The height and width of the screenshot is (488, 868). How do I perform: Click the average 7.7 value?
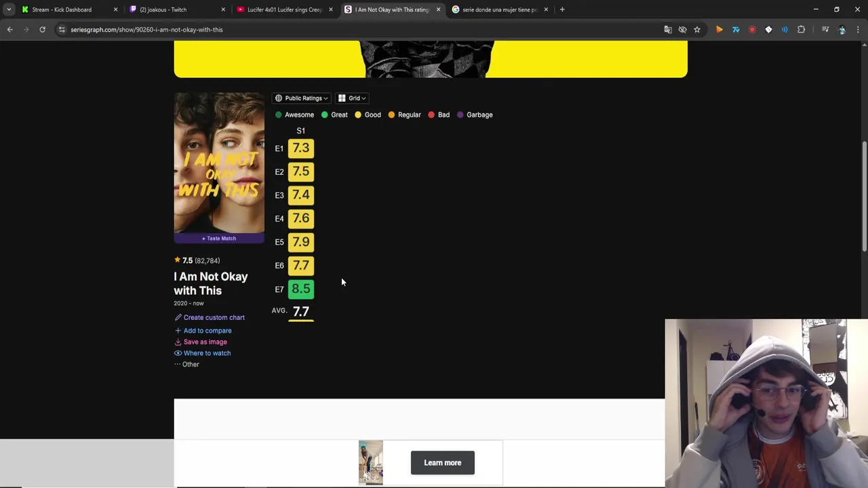coord(300,312)
